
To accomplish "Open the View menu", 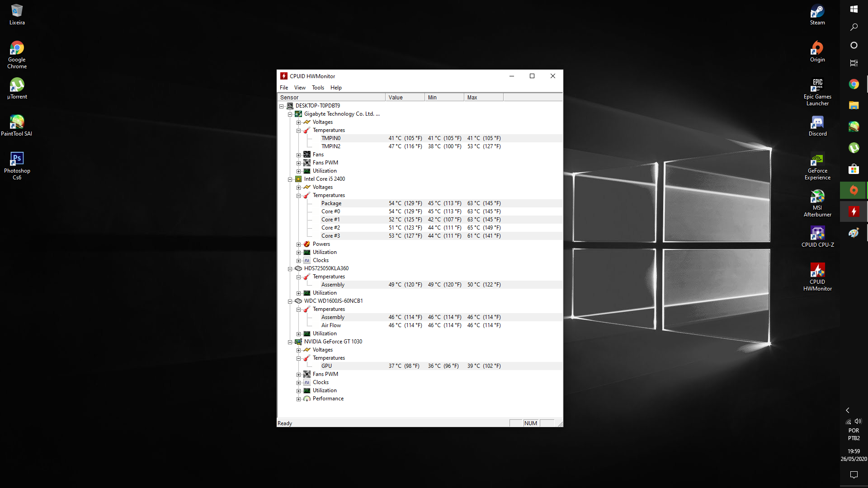I will [x=300, y=88].
